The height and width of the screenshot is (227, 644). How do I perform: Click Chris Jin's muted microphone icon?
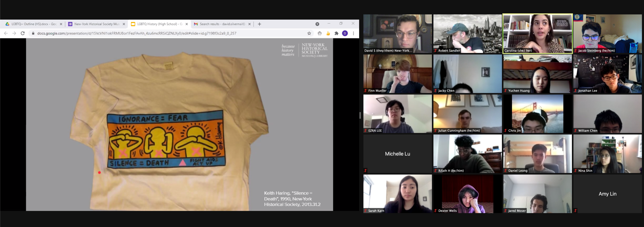pyautogui.click(x=505, y=131)
